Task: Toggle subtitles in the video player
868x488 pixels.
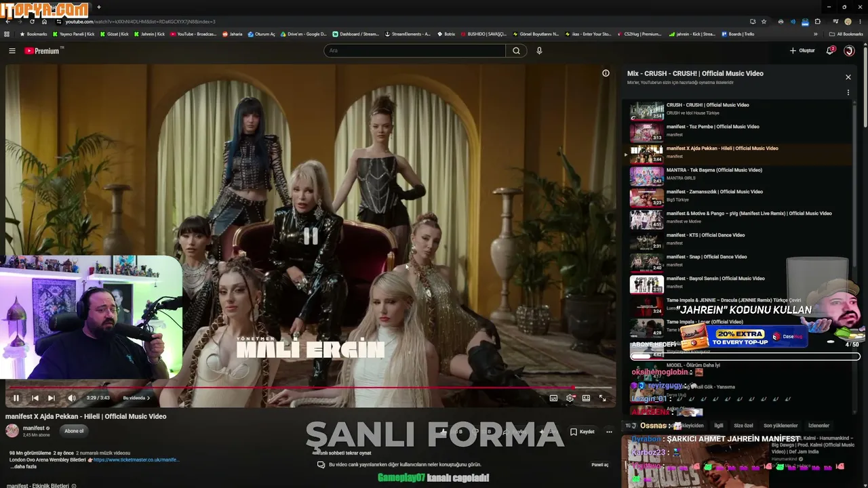Action: point(553,398)
